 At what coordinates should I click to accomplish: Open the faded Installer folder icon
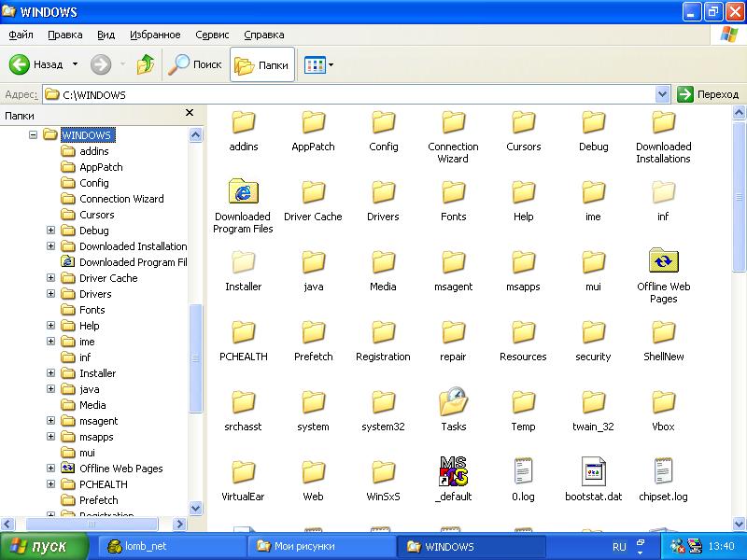[243, 261]
